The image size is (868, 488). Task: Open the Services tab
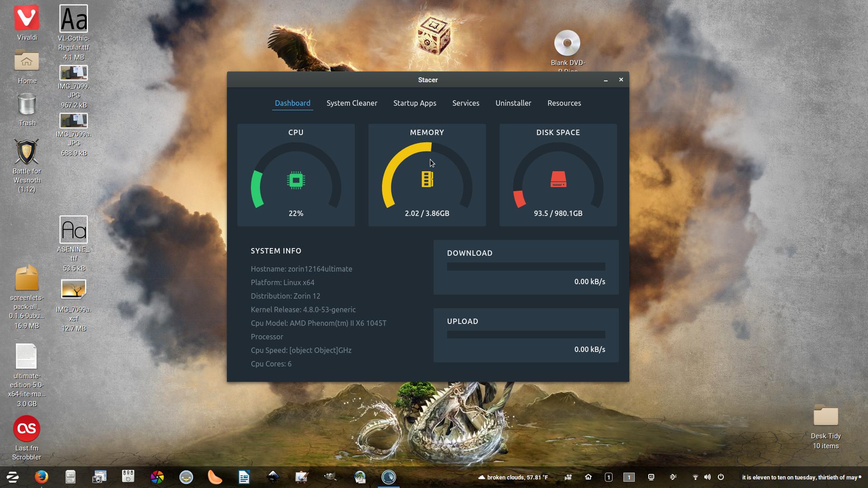point(466,103)
